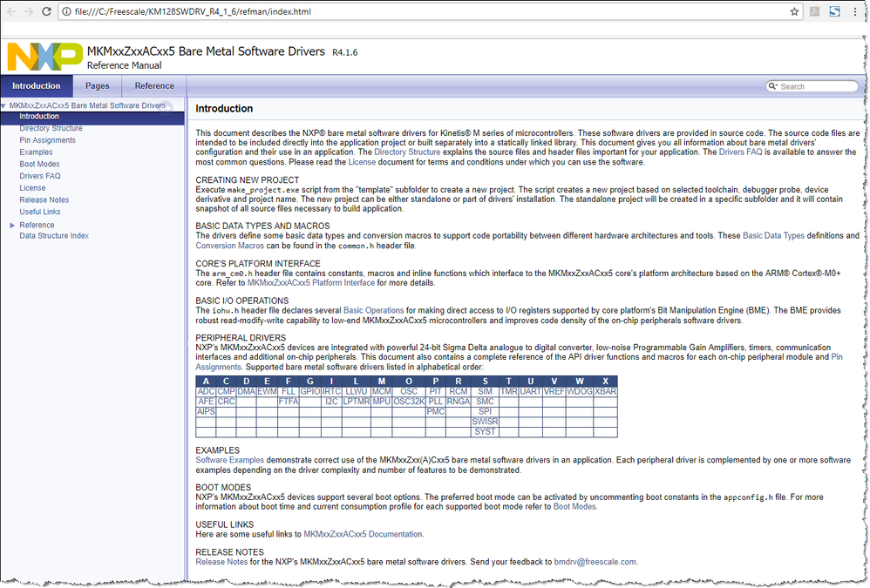Open MKMxxZxxACxx5 Platform Interface link
The height and width of the screenshot is (588, 870).
pos(310,283)
